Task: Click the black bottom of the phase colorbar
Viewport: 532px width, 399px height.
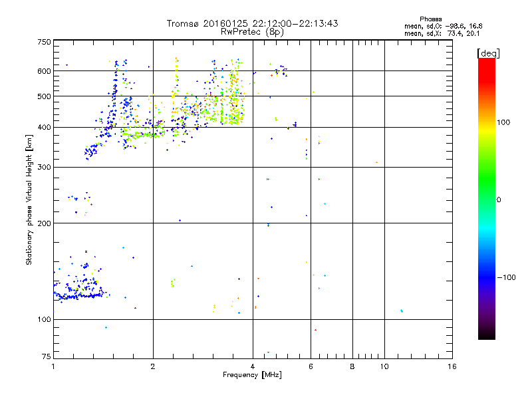Action: (487, 334)
